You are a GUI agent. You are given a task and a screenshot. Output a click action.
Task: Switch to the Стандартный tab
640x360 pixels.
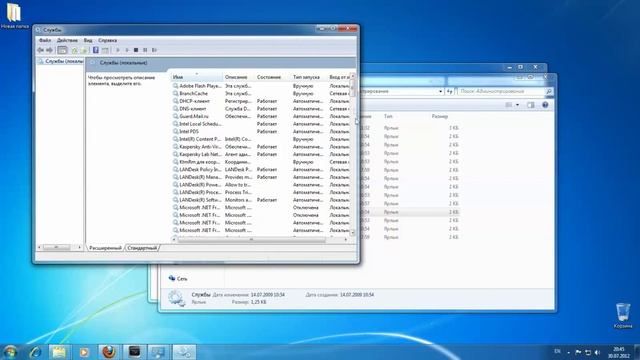tap(142, 248)
